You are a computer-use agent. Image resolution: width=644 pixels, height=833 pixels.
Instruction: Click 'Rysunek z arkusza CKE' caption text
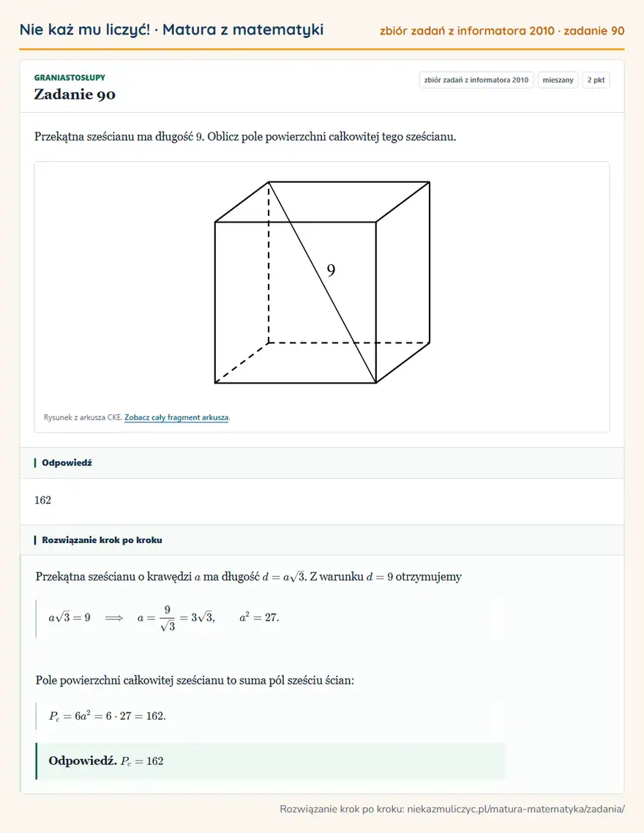83,417
